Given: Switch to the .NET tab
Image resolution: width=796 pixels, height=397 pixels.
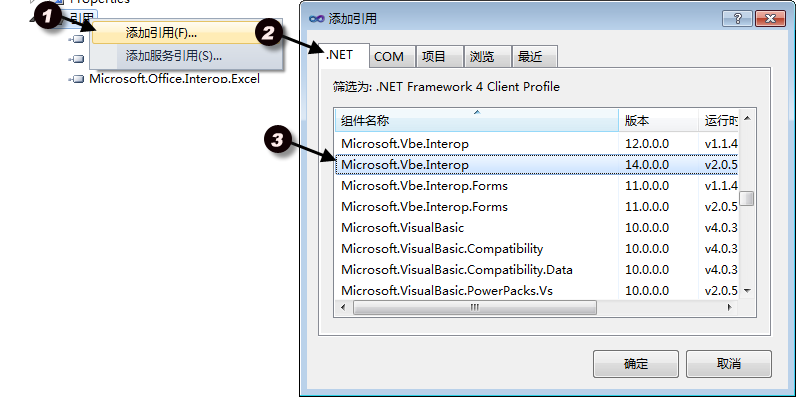Looking at the screenshot, I should (x=344, y=55).
